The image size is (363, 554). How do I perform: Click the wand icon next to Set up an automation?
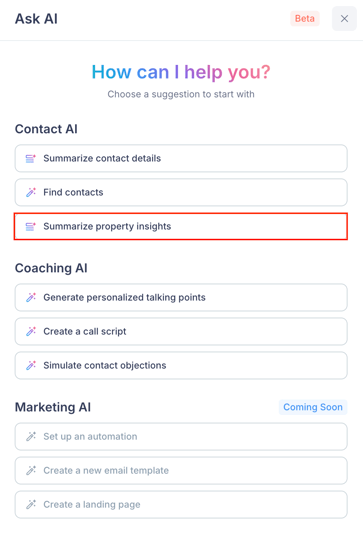(31, 437)
